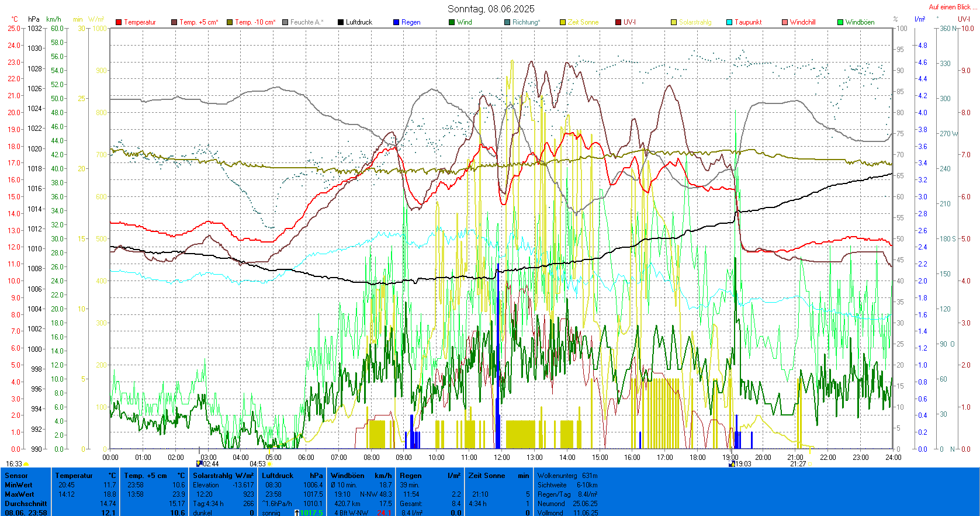The image size is (980, 516).
Task: Click the 'Feuchte A.*' legend label
Action: click(307, 22)
